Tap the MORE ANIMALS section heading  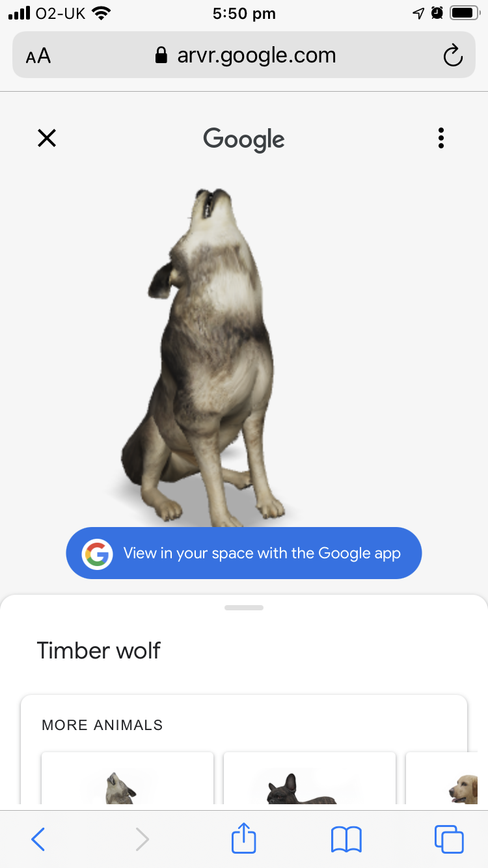point(102,725)
